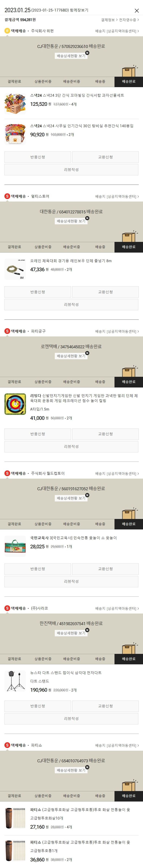This screenshot has height=868, width=143.
Task: Close the order detail page with X
Action: tap(137, 11)
